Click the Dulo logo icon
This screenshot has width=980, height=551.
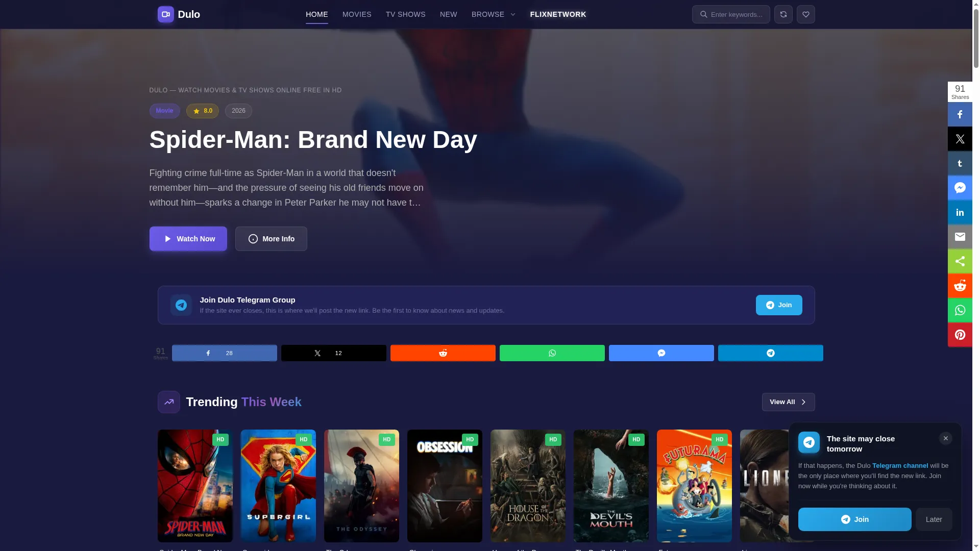165,14
